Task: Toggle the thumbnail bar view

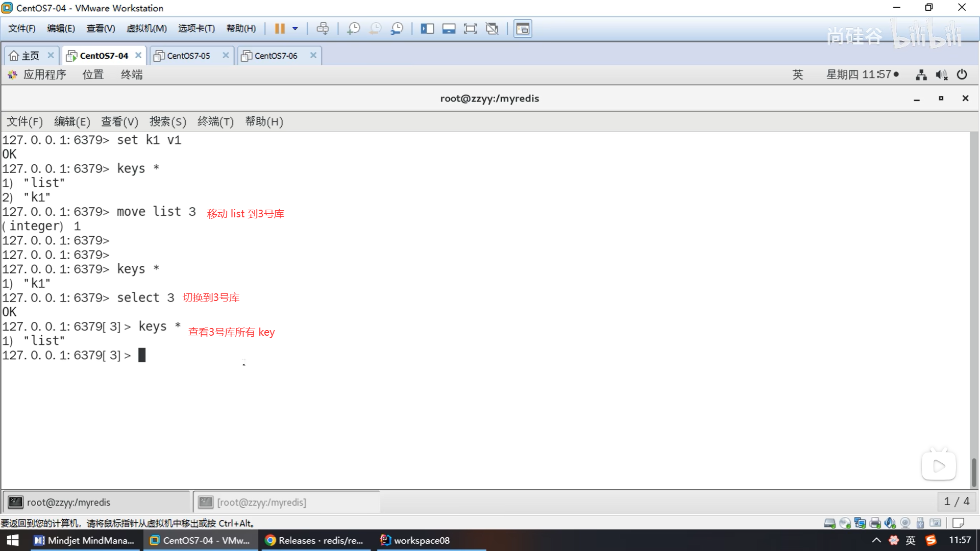Action: pyautogui.click(x=449, y=29)
